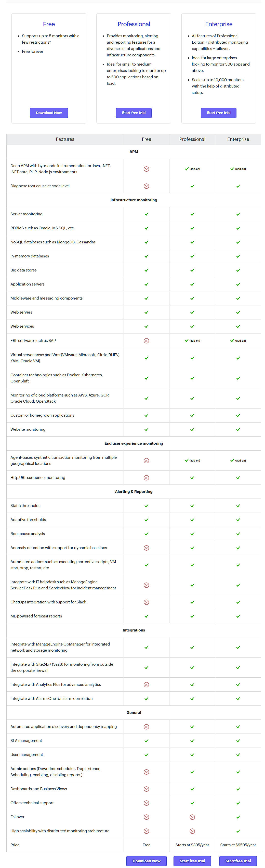Click the green check for Server monitoring Free column
This screenshot has width=265, height=868.
tap(147, 214)
